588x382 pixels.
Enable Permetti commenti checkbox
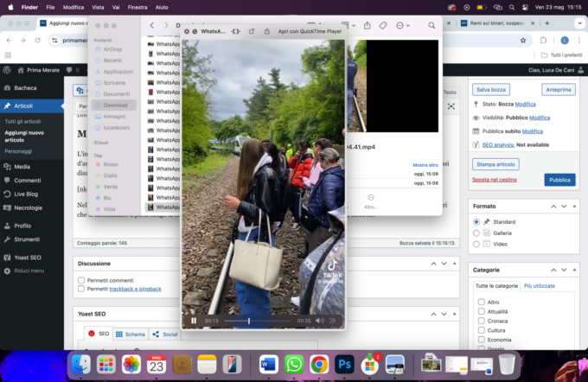[81, 280]
